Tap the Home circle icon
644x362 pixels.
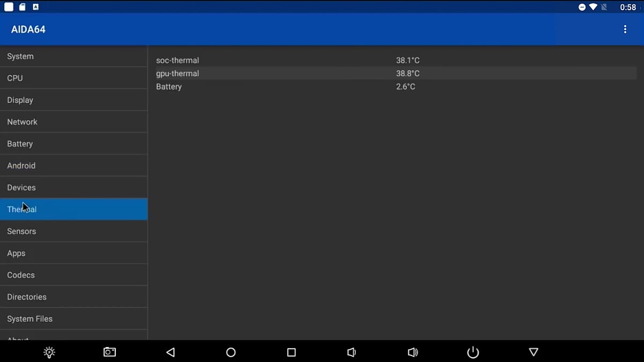pos(230,352)
